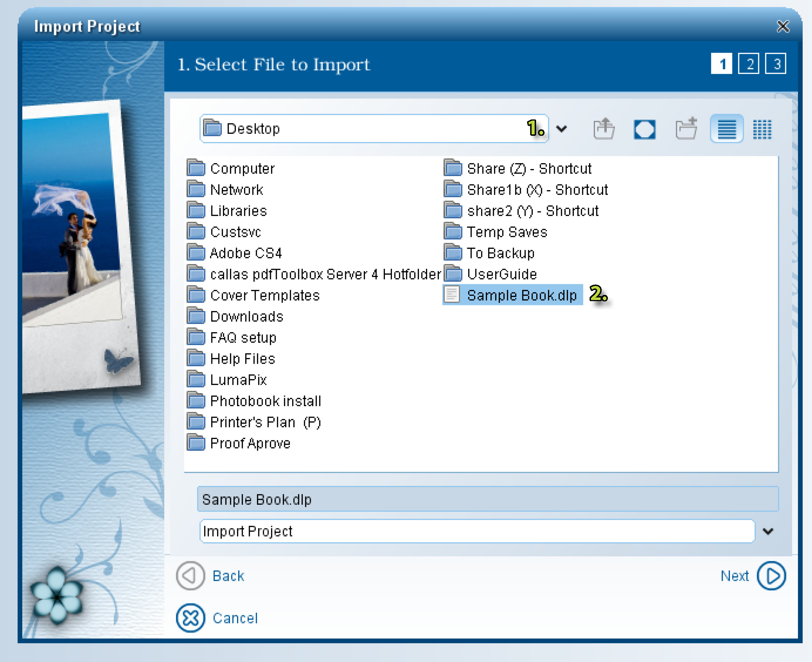
Task: Click the Libraries folder icon
Action: (196, 210)
